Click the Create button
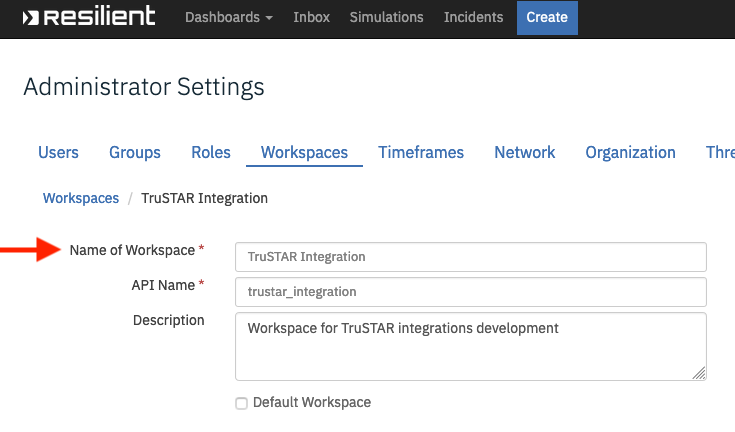 547,18
